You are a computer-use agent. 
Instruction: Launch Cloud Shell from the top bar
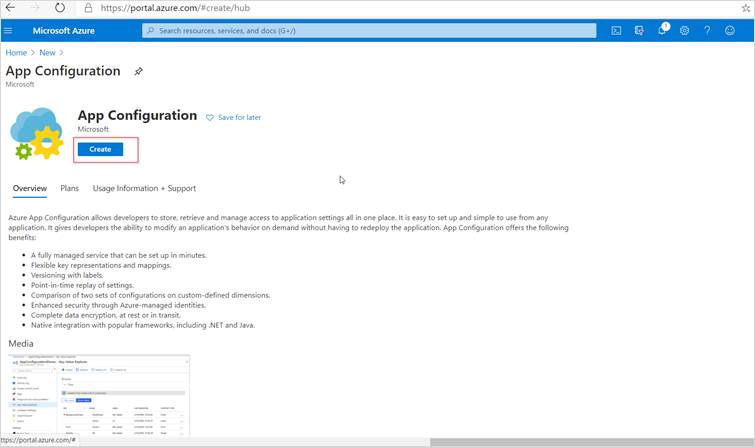[616, 31]
